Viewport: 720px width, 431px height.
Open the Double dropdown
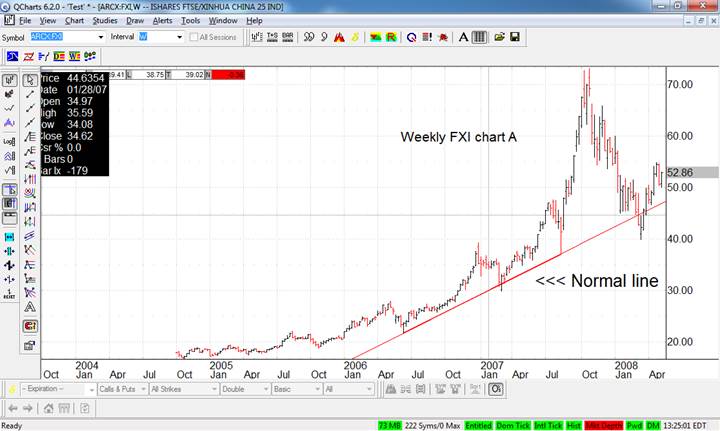coord(245,389)
